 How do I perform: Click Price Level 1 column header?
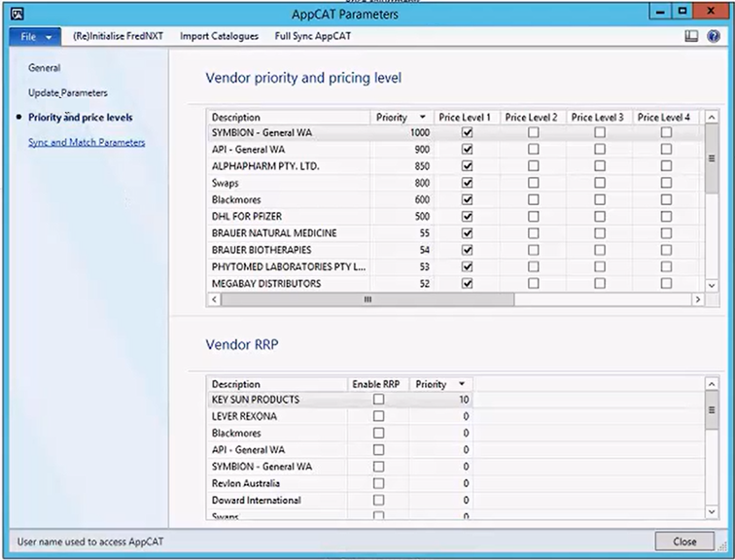tap(465, 118)
